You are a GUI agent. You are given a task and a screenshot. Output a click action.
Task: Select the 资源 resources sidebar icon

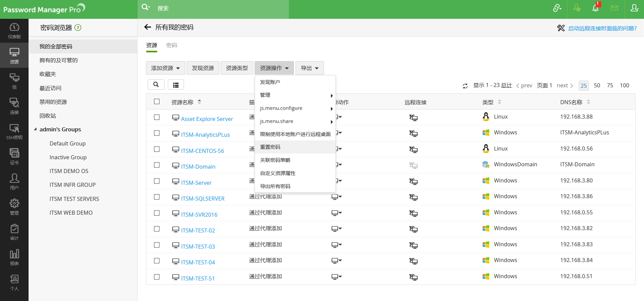point(14,55)
